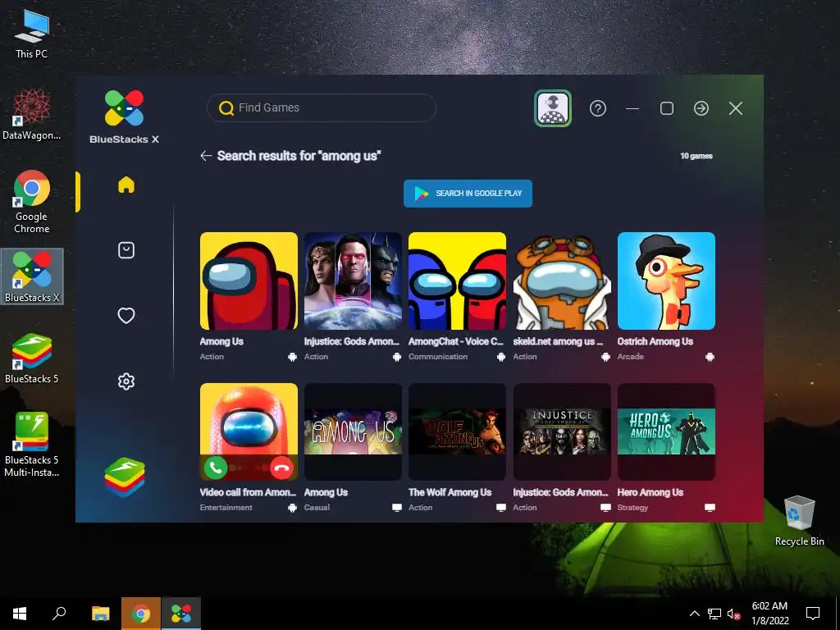Click the search magnifier in Find Games
840x630 pixels.
226,108
